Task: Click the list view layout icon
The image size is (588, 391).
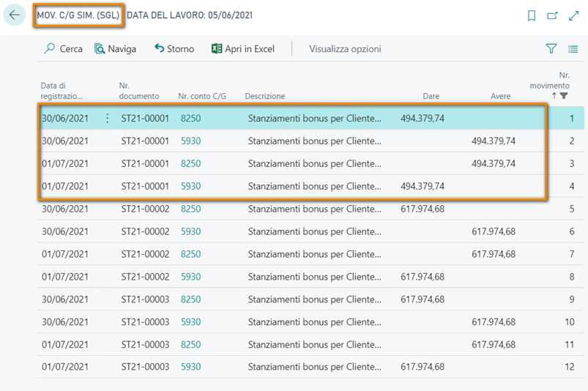Action: (x=573, y=49)
